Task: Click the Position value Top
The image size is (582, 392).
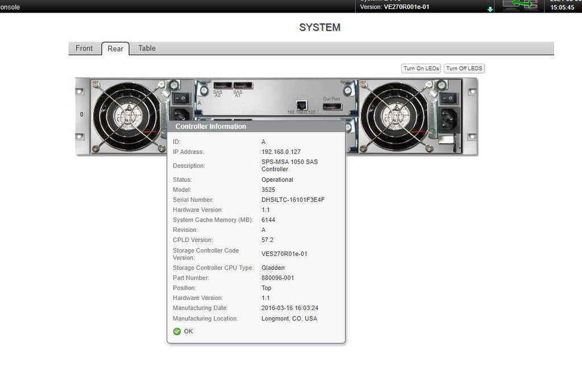Action: [266, 288]
